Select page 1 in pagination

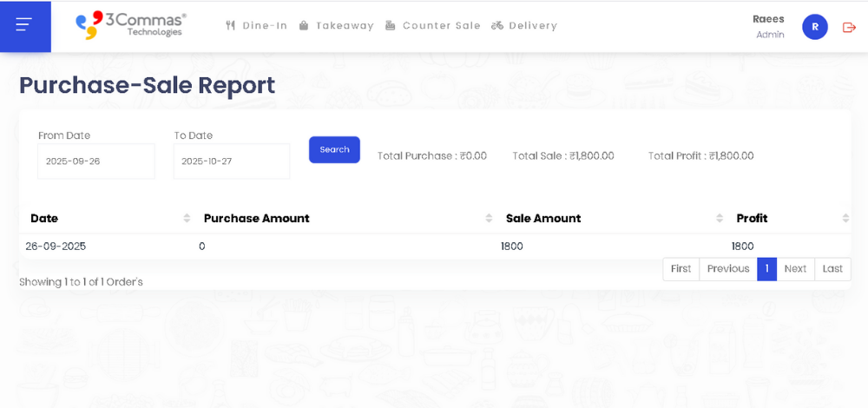[766, 269]
